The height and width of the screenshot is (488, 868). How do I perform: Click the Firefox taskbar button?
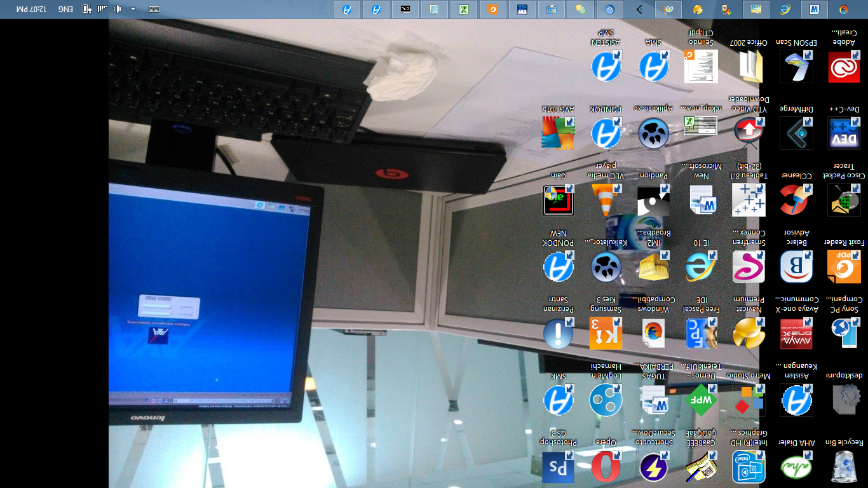[x=844, y=10]
